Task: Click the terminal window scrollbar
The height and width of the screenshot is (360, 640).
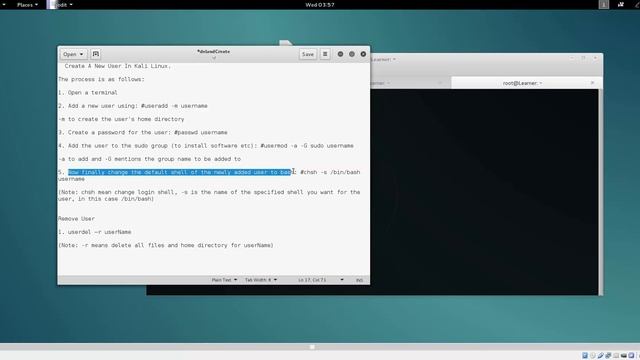Action: [x=600, y=192]
